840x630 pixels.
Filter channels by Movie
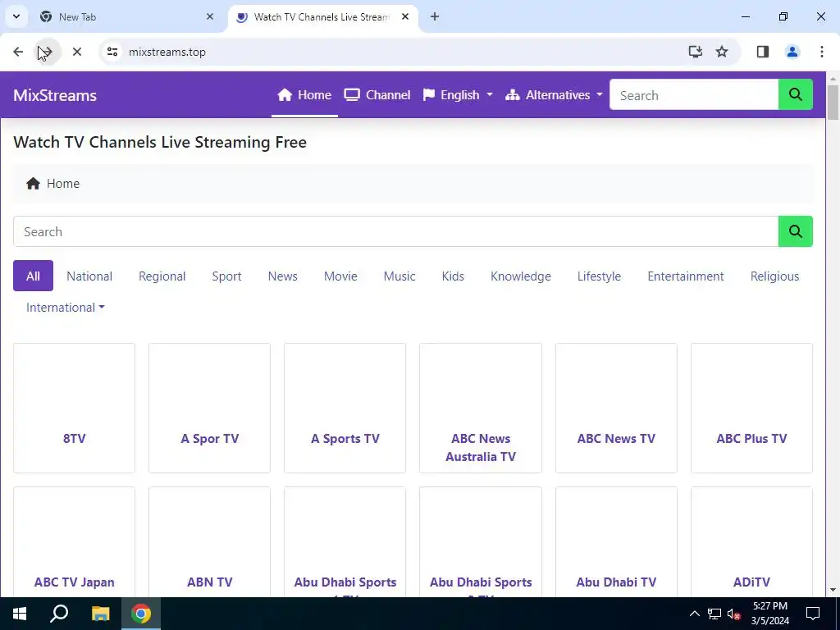point(340,276)
